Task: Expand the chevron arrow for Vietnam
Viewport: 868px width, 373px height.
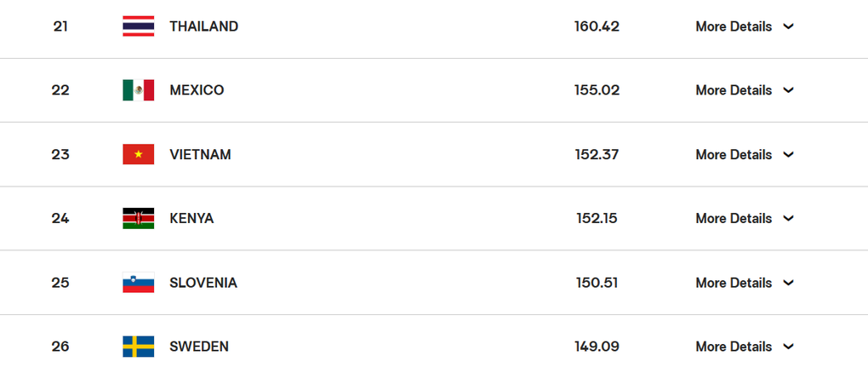Action: coord(788,154)
